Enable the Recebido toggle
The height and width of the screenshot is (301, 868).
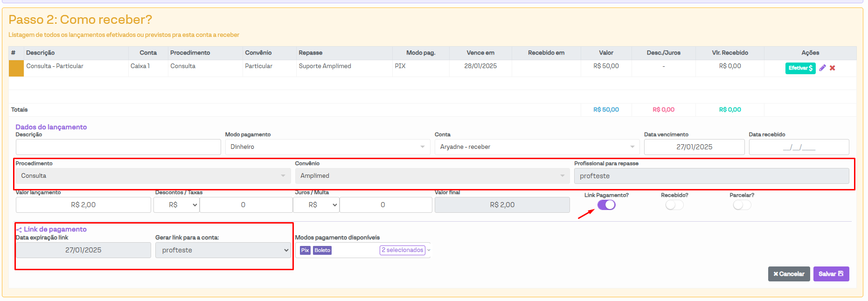674,205
